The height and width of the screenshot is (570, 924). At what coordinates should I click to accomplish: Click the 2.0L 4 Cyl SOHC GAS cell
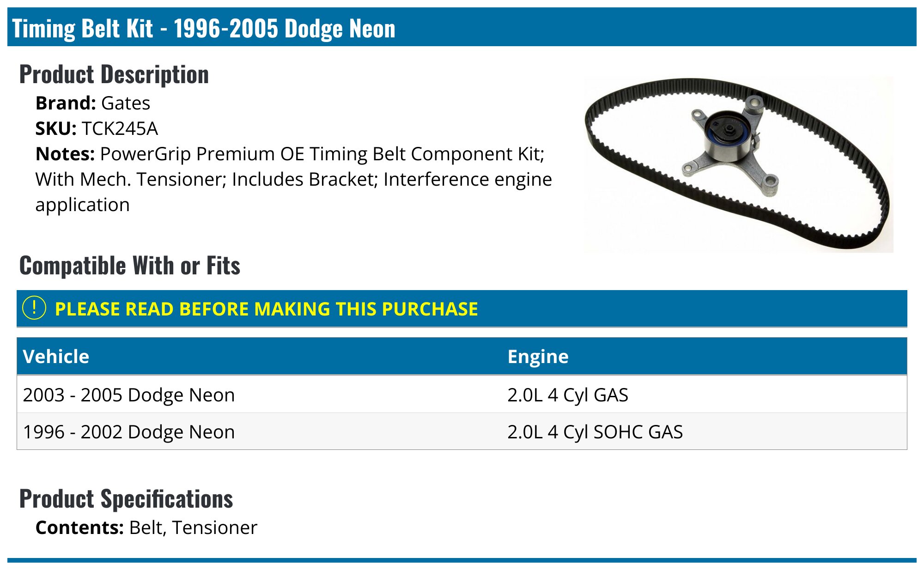click(595, 432)
